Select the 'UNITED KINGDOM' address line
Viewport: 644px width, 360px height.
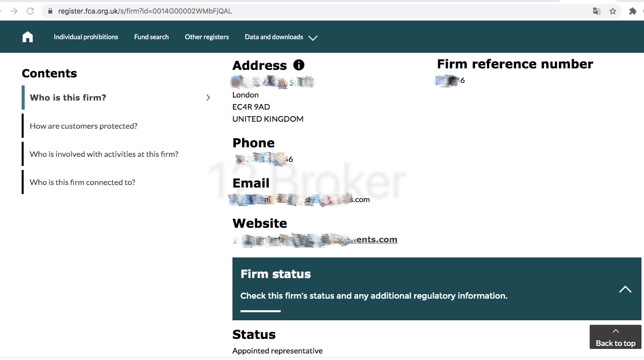point(268,119)
